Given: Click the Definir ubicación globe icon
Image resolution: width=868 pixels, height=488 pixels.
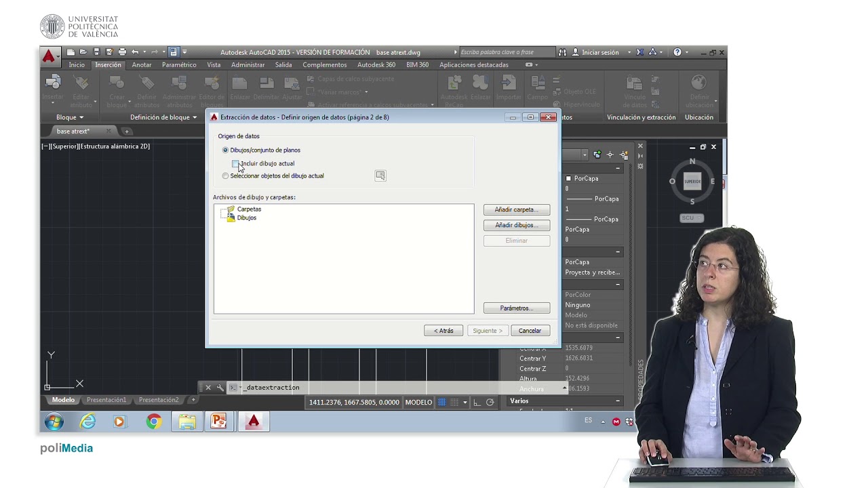Looking at the screenshot, I should [x=699, y=83].
